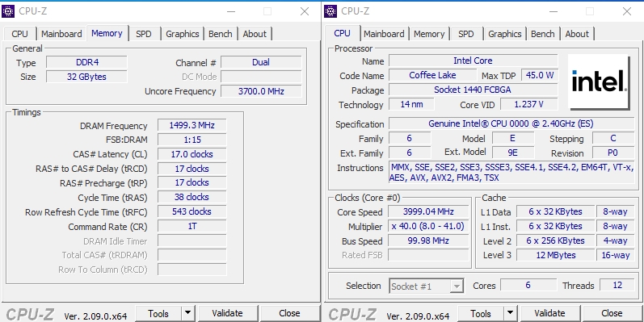
Task: Click the 1T command rate value
Action: [192, 226]
